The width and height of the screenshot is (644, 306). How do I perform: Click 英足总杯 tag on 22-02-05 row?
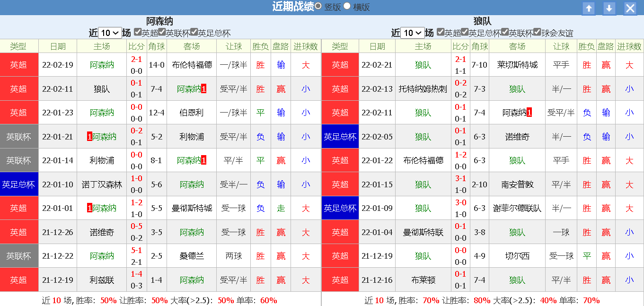340,137
